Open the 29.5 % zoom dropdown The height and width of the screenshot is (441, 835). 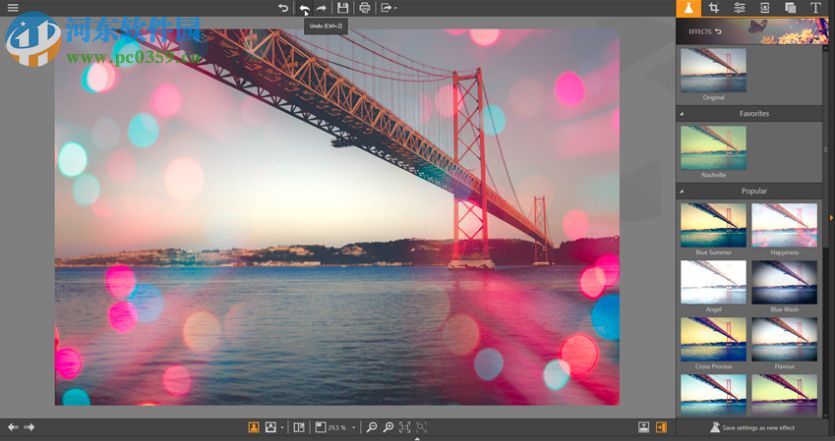pos(353,428)
